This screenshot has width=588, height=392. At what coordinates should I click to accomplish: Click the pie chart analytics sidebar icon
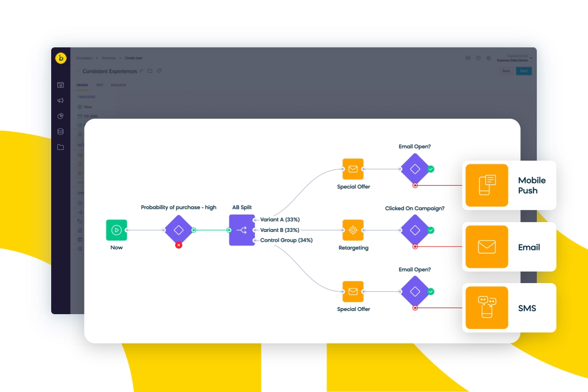[x=60, y=116]
